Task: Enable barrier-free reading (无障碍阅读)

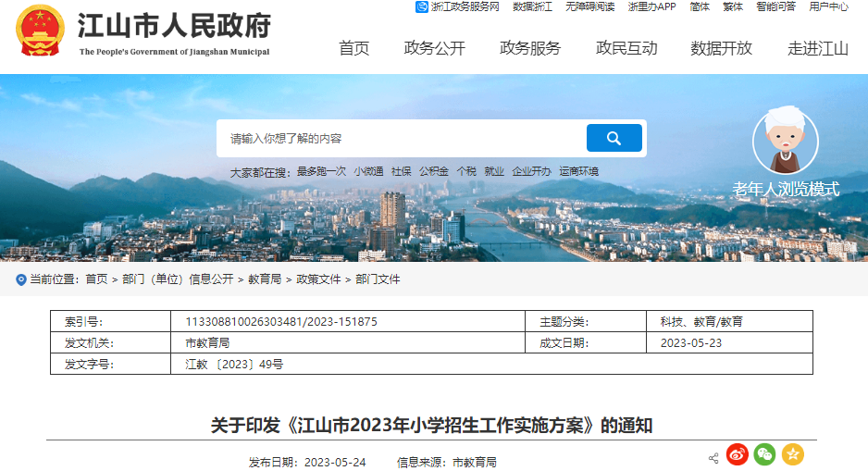Action: click(589, 6)
